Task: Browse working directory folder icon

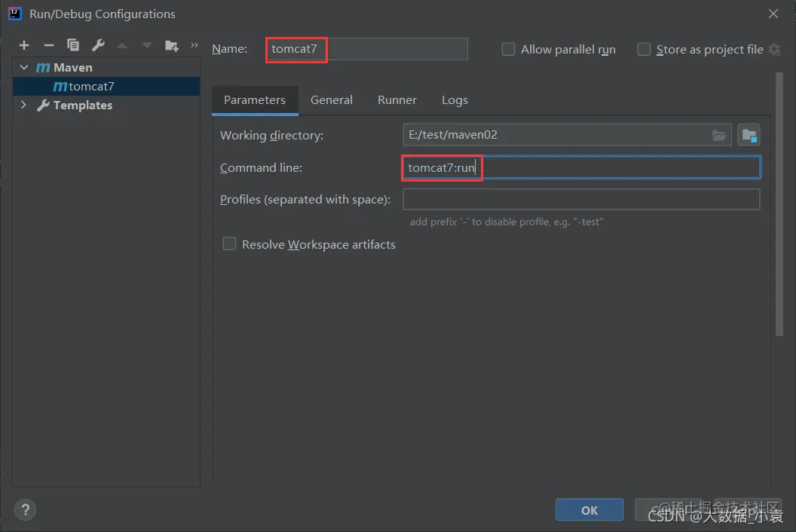Action: tap(719, 135)
